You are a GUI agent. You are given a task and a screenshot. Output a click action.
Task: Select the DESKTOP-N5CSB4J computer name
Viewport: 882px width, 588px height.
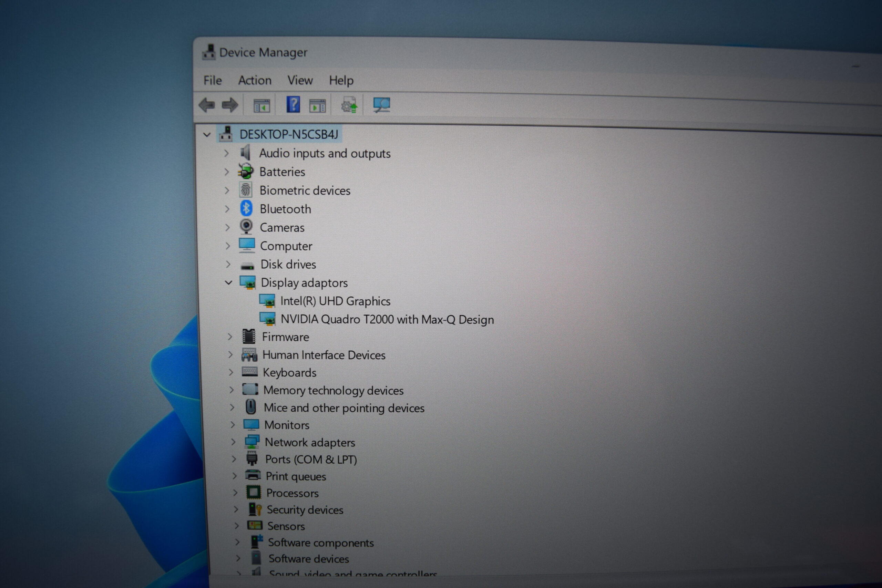(x=289, y=134)
